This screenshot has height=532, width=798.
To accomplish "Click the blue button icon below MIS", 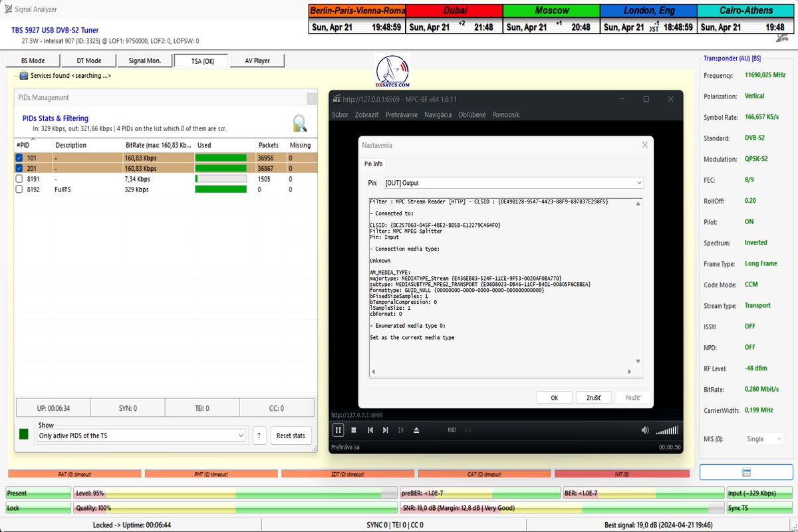I will pos(746,472).
